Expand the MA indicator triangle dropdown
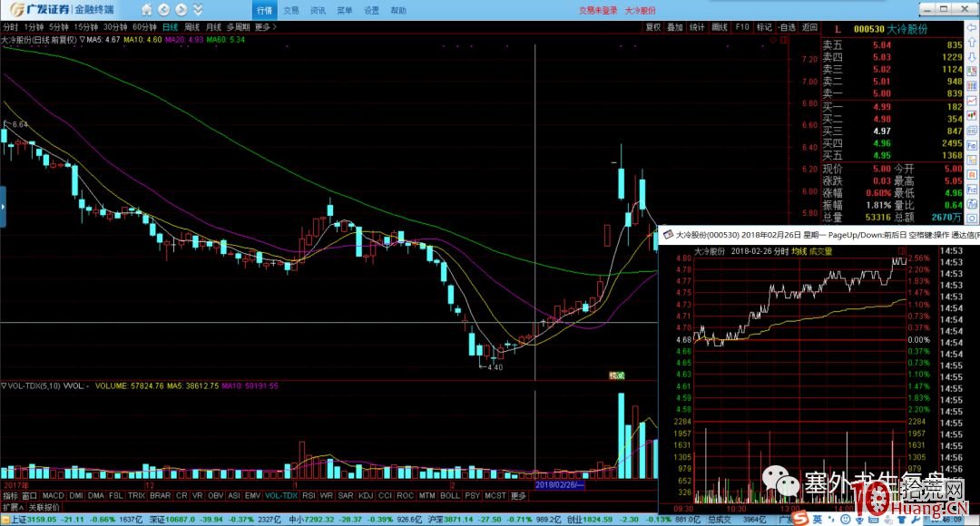The width and height of the screenshot is (980, 526). 82,39
